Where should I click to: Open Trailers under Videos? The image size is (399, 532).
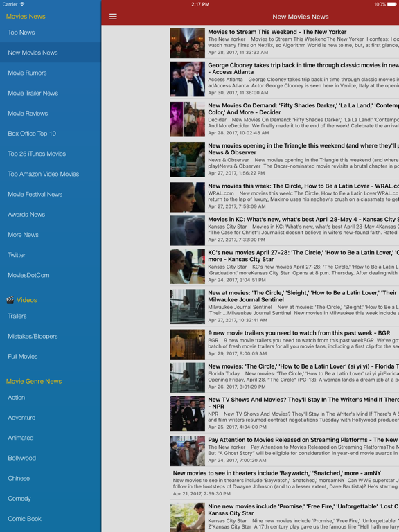[51, 316]
